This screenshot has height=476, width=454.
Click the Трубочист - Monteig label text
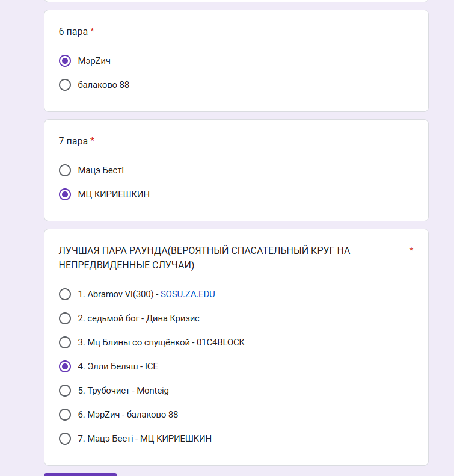click(x=123, y=391)
